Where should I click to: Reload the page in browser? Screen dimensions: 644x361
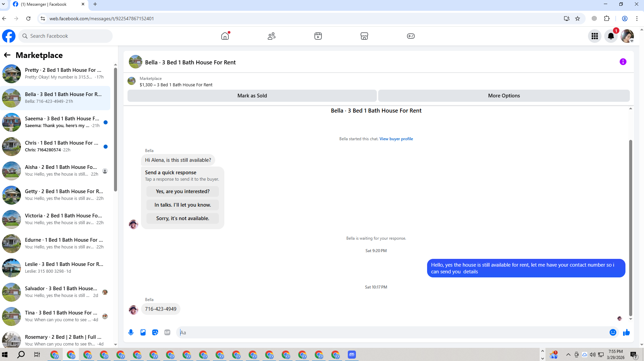pos(28,19)
